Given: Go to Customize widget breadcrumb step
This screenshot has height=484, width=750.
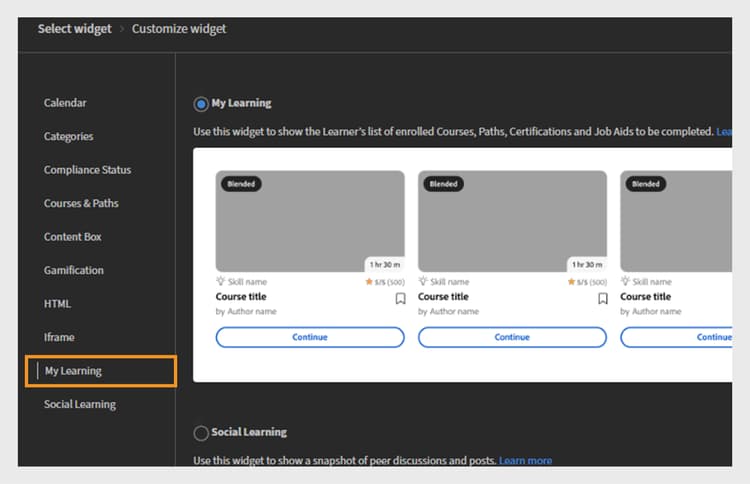Looking at the screenshot, I should click(179, 29).
